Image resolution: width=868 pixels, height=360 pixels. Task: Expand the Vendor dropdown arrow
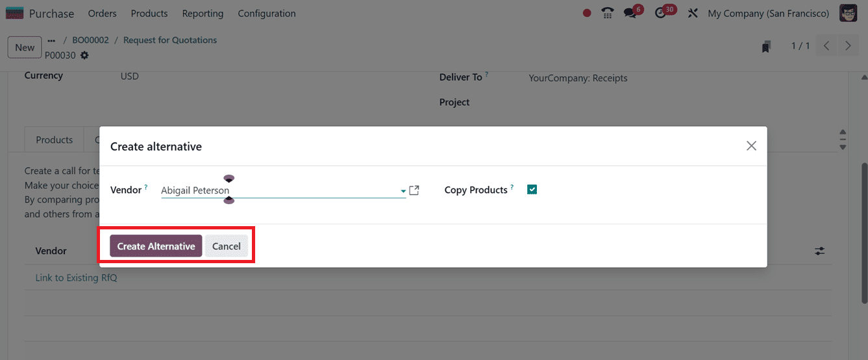[x=403, y=191]
